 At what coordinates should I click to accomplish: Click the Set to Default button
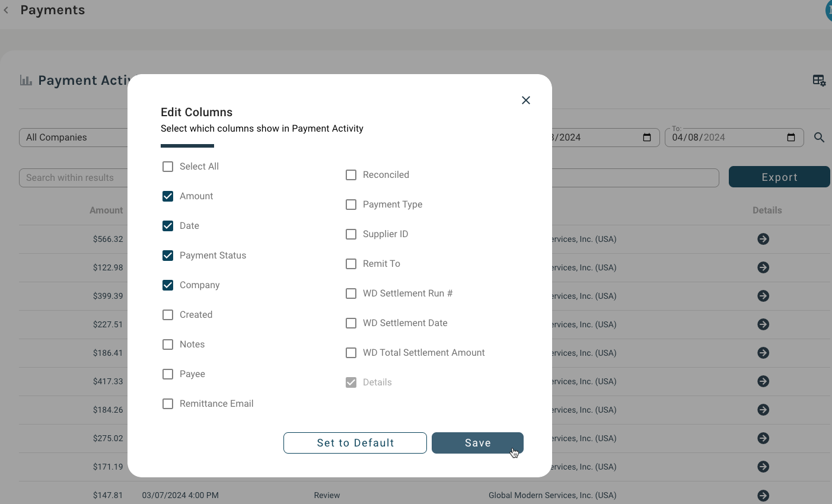355,442
